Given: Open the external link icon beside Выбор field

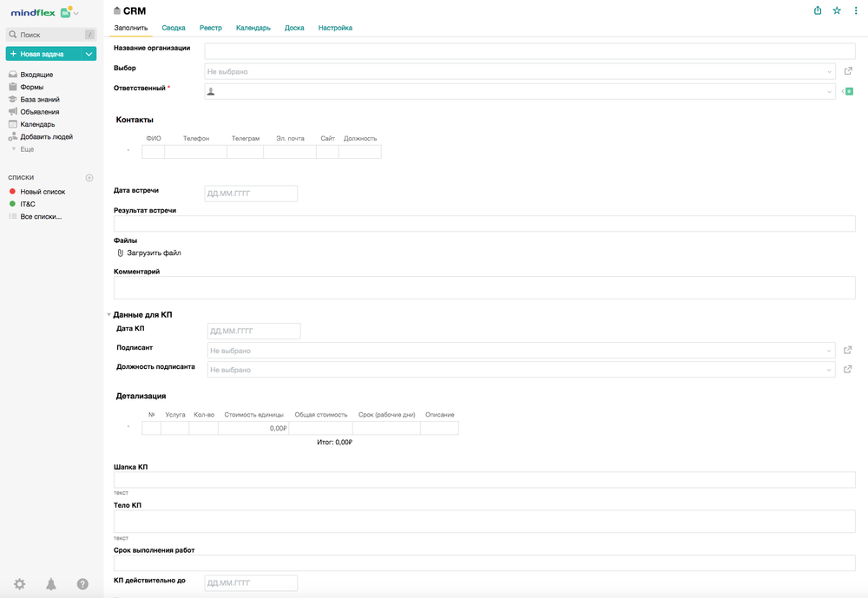Looking at the screenshot, I should tap(848, 71).
